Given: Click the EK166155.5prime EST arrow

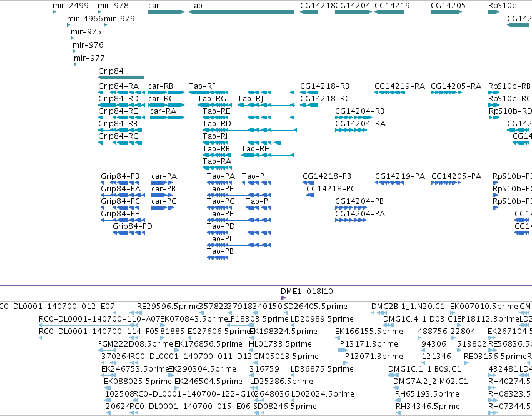Looking at the screenshot, I should tap(338, 338).
